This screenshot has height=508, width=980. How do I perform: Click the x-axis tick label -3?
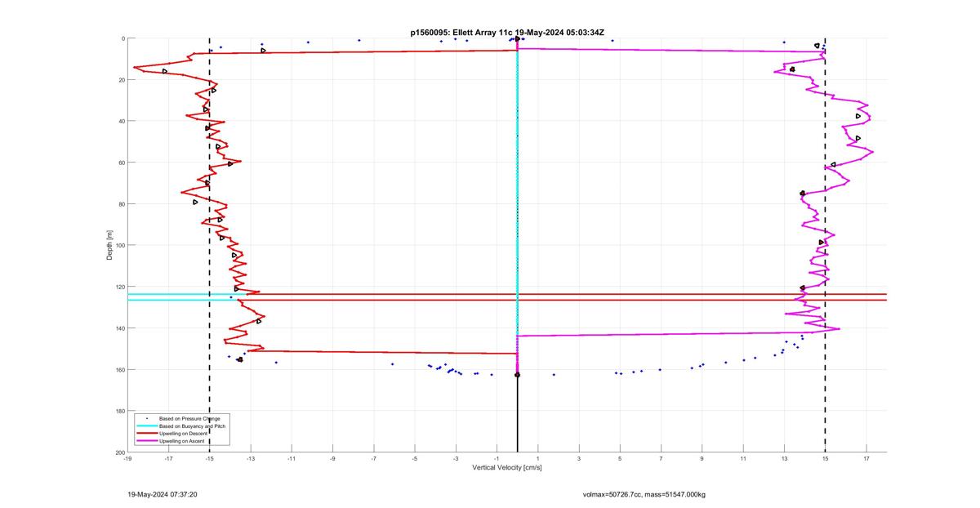tap(456, 459)
